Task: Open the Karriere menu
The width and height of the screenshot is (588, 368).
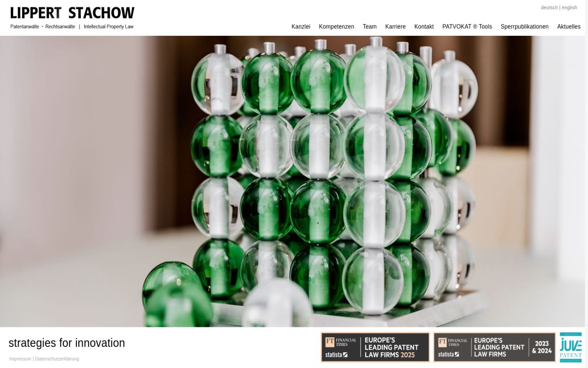Action: point(395,26)
